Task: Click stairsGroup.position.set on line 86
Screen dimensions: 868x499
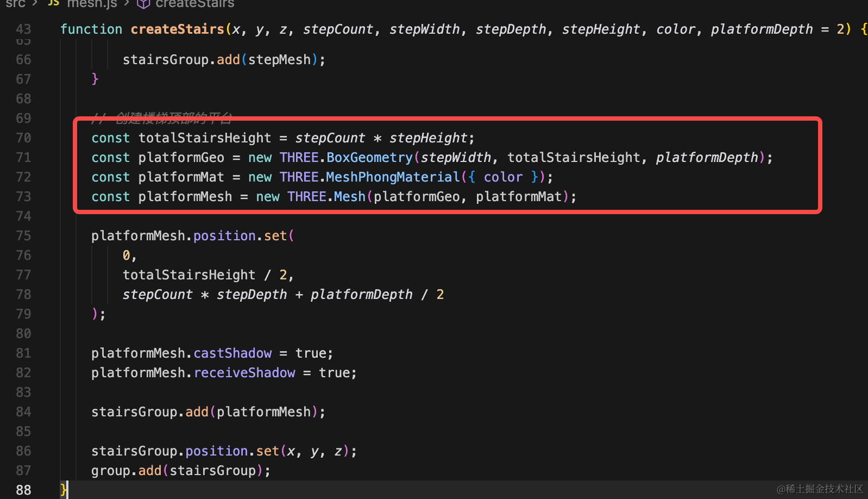Action: (x=185, y=451)
